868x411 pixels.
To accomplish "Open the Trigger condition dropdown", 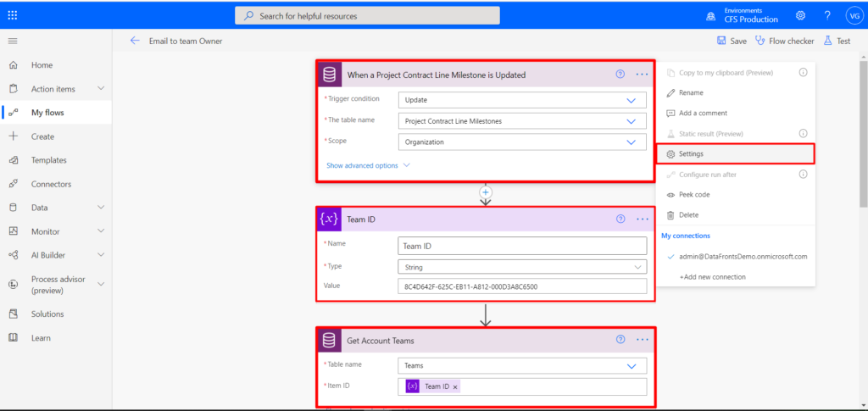I will (x=522, y=100).
